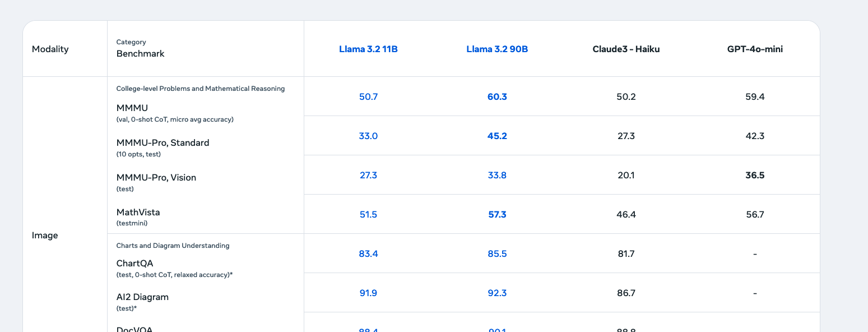
Task: Click GPT-4o-mini MathVista score 56.7
Action: point(755,214)
